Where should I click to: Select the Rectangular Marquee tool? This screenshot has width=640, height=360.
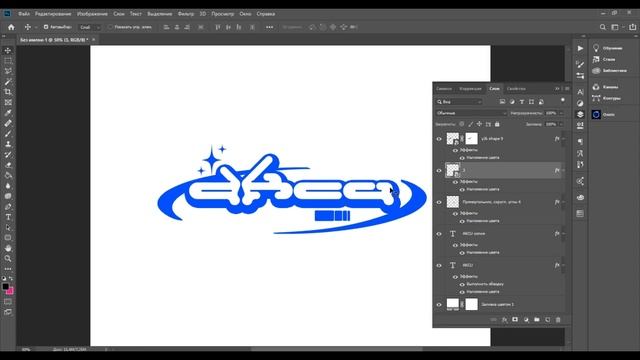pyautogui.click(x=8, y=61)
